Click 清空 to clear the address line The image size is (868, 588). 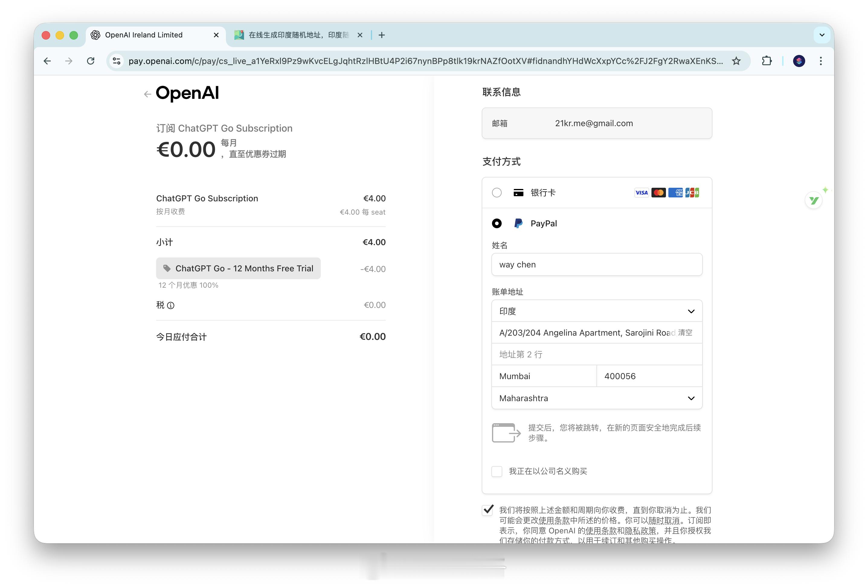coord(685,333)
